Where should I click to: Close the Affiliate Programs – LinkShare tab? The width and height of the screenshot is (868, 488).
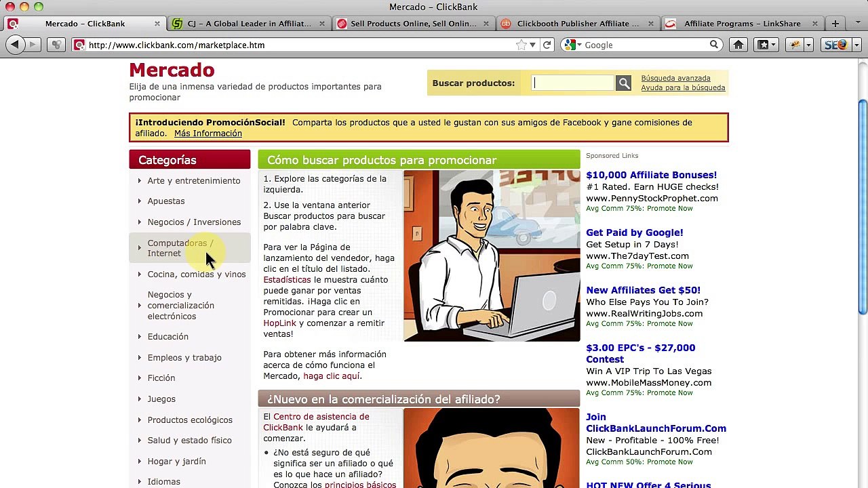pyautogui.click(x=816, y=24)
